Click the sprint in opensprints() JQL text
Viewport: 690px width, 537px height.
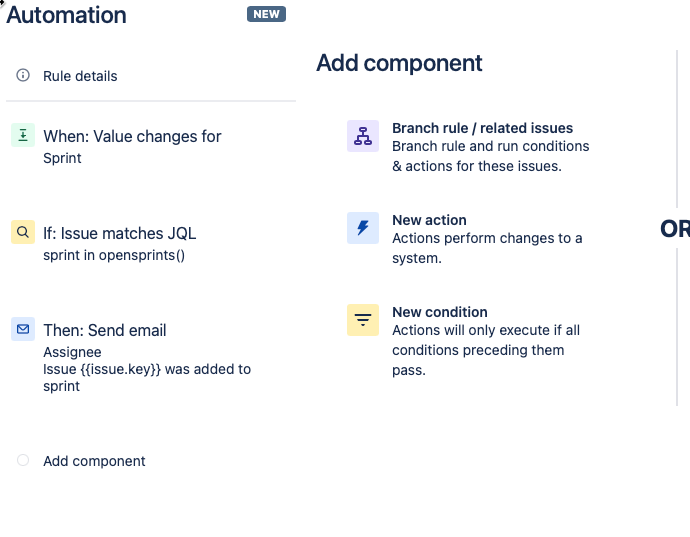(114, 255)
